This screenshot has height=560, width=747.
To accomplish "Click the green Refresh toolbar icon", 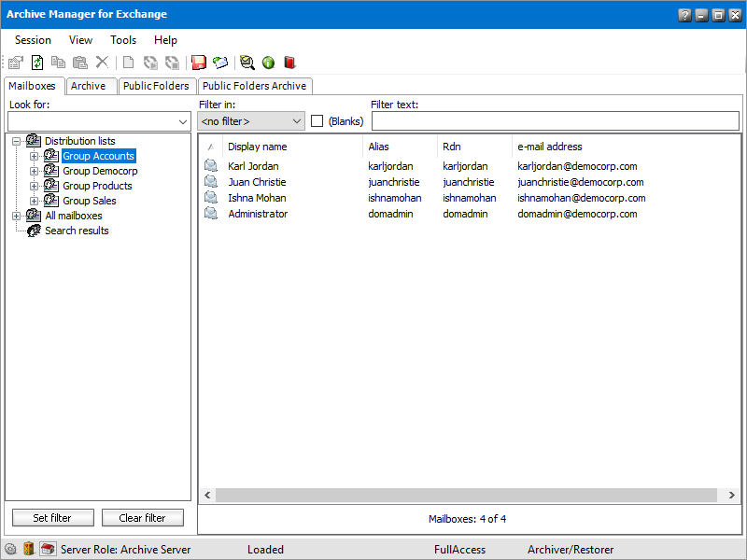I will tap(37, 63).
